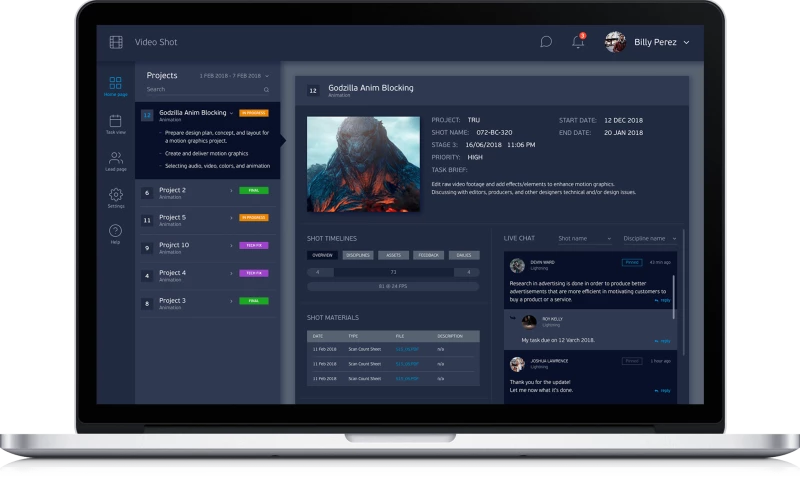The height and width of the screenshot is (480, 800).
Task: Reply to Roy Kelly's message
Action: point(663,341)
